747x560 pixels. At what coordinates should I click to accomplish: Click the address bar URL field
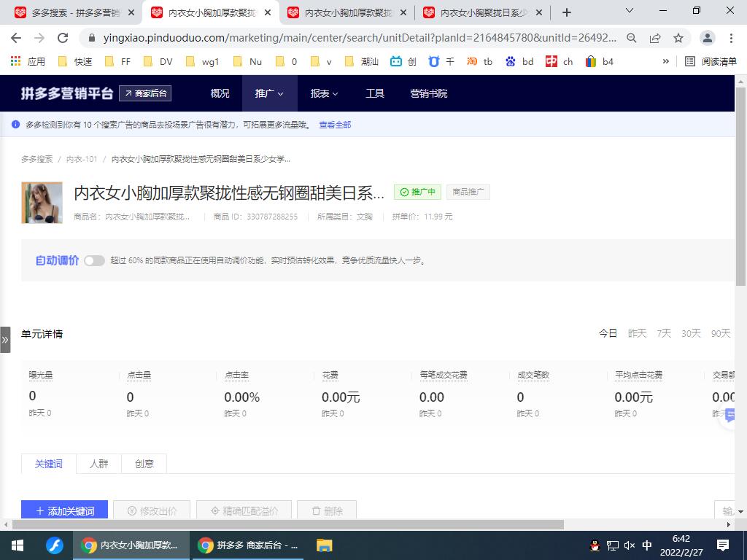click(360, 38)
